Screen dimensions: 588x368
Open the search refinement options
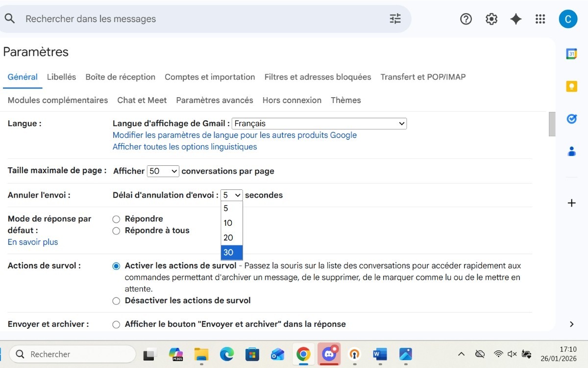click(x=395, y=19)
